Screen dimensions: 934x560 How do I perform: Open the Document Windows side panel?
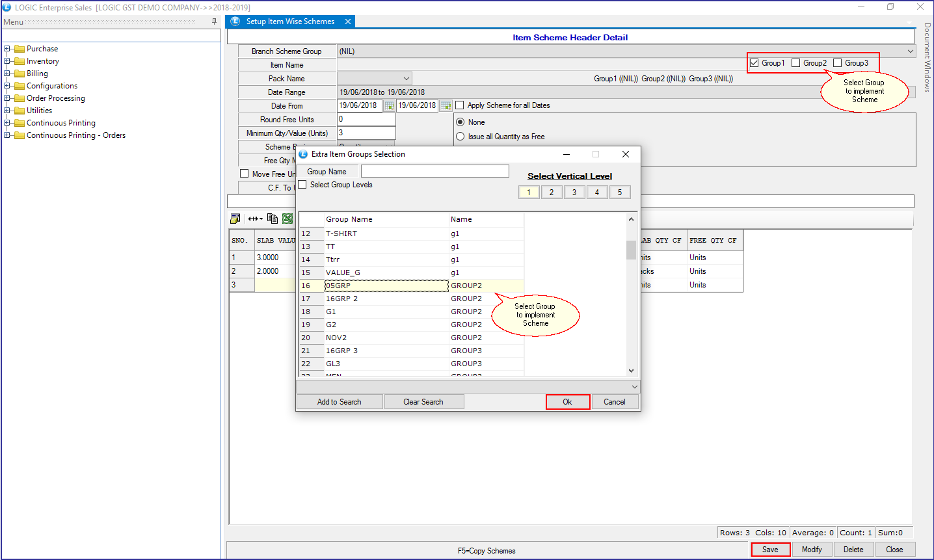coord(927,57)
